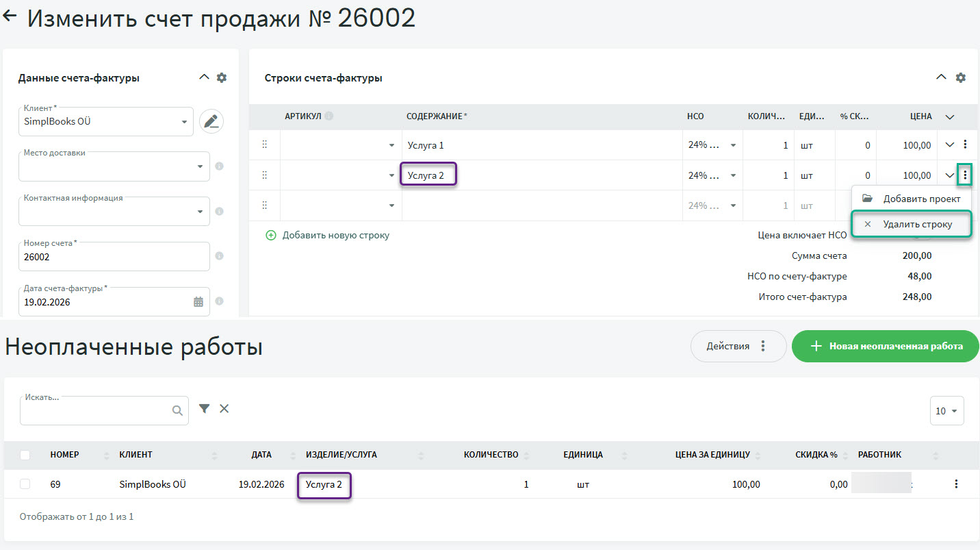
Task: Open three-dot menu for work number 69
Action: click(956, 484)
